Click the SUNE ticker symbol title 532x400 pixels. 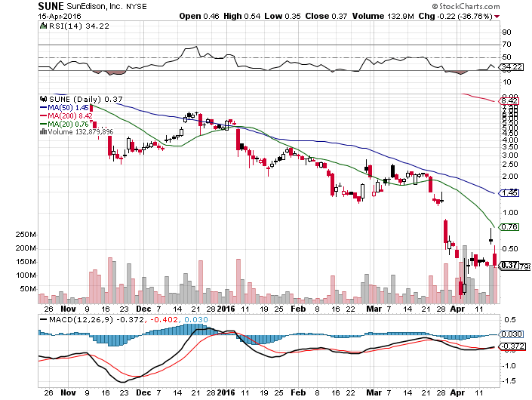pyautogui.click(x=51, y=5)
